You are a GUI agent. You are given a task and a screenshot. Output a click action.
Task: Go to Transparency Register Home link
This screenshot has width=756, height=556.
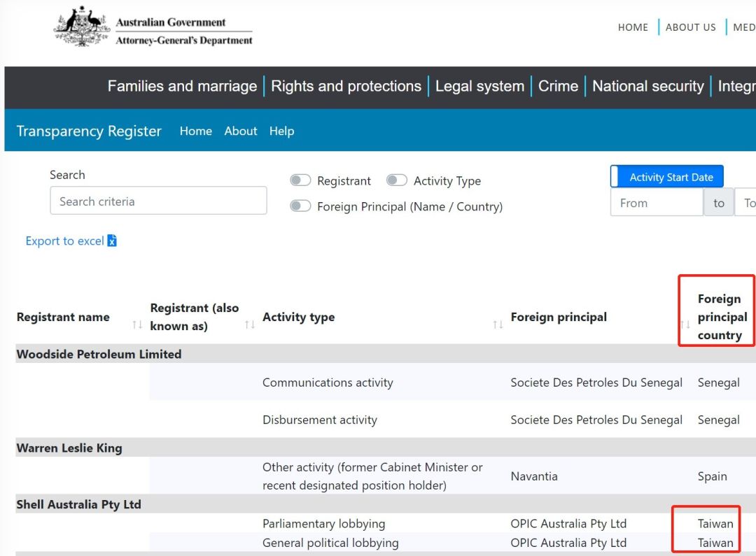[196, 131]
